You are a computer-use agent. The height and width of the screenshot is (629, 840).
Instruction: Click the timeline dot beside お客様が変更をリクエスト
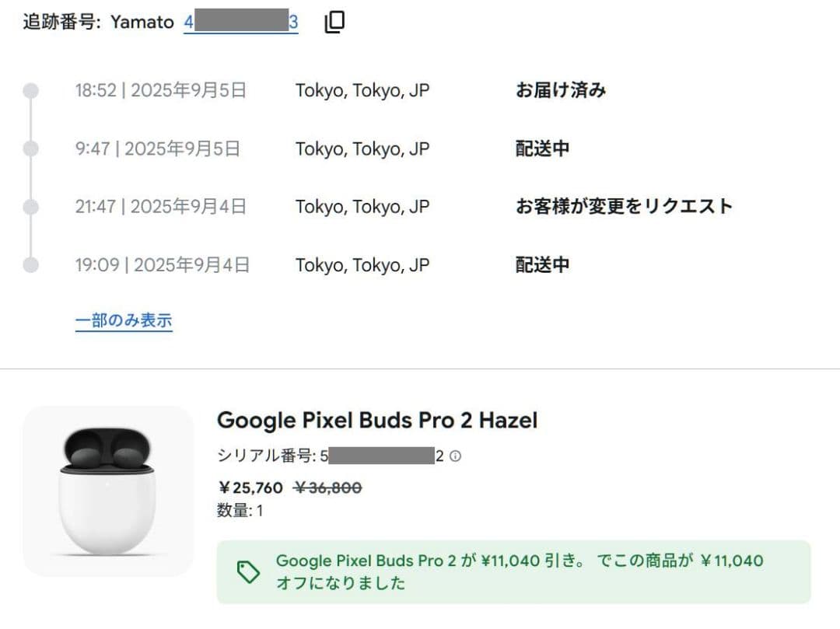point(30,206)
